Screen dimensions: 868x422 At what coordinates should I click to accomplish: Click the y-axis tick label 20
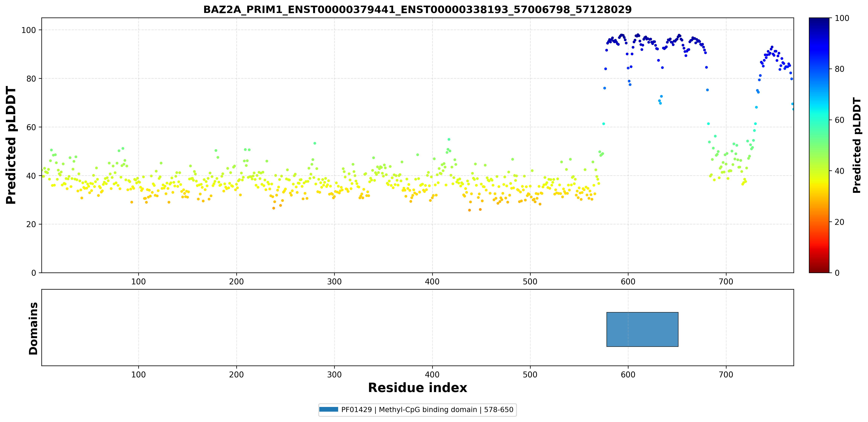pos(31,224)
